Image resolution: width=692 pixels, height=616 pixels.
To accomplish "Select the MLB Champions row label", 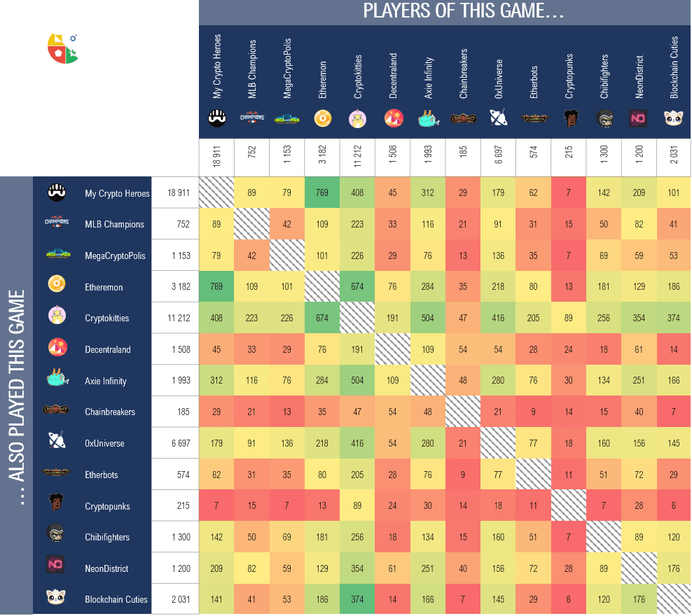I will point(114,225).
